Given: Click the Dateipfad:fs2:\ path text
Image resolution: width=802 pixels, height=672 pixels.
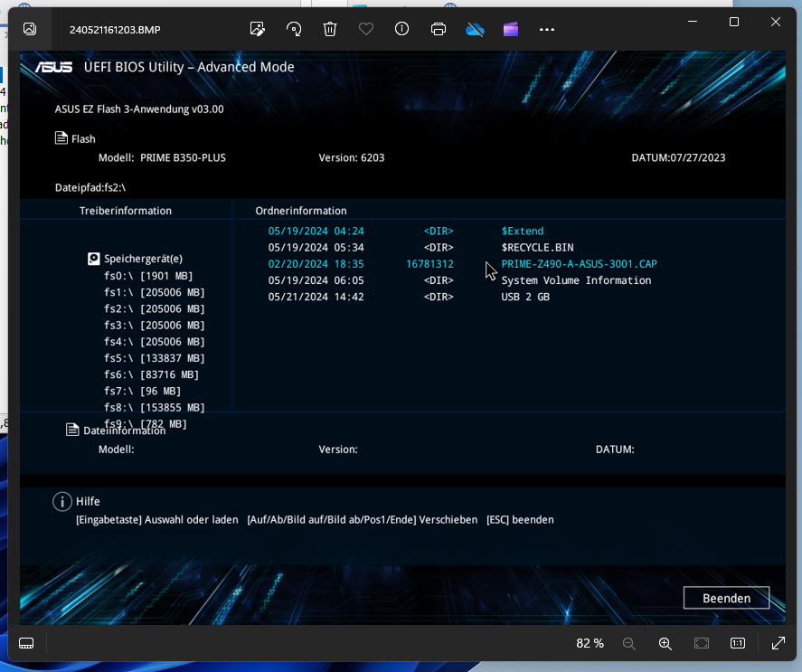Looking at the screenshot, I should click(x=90, y=187).
